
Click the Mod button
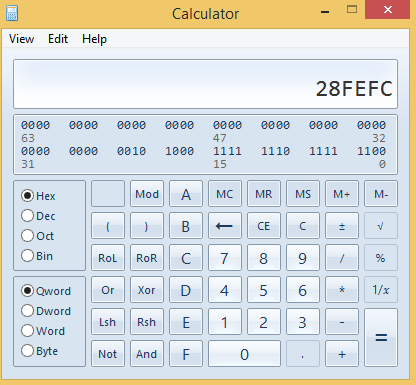[147, 194]
